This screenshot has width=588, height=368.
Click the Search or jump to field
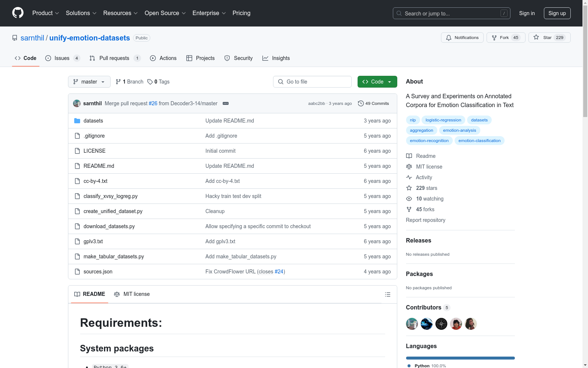point(452,13)
